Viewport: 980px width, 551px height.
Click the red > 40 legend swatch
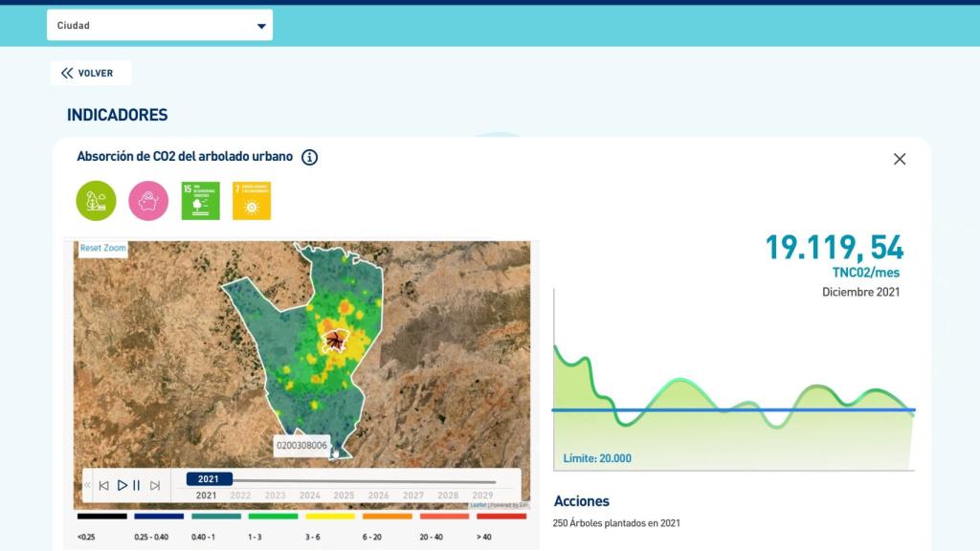coord(501,517)
